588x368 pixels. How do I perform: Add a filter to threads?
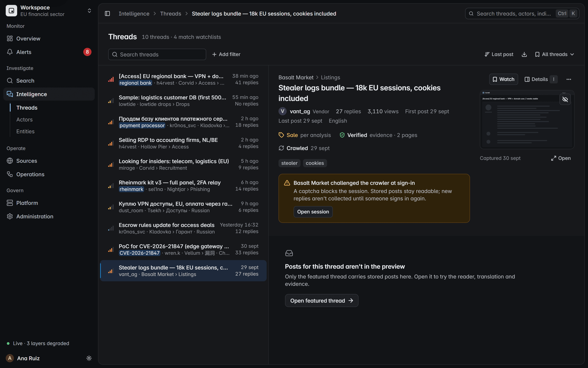(x=226, y=54)
